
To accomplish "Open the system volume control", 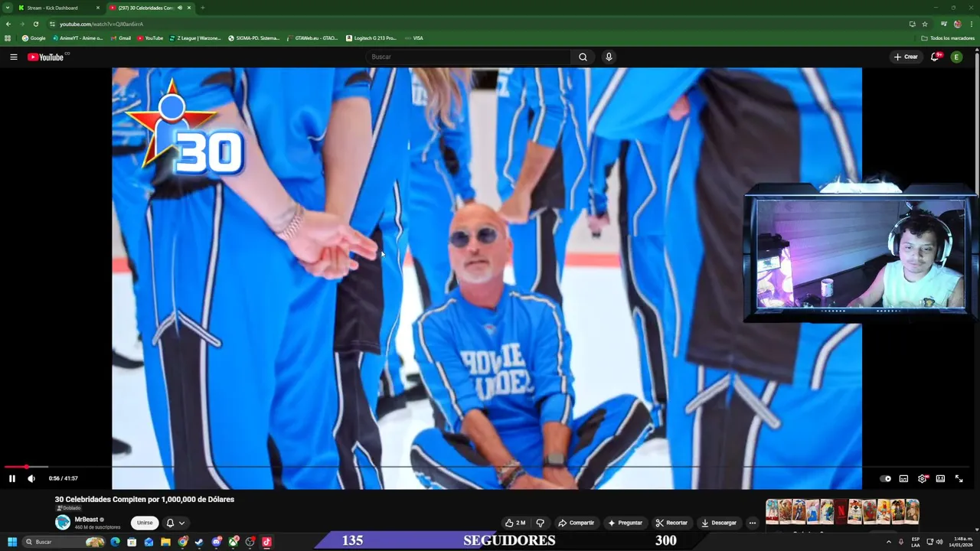I will (939, 542).
